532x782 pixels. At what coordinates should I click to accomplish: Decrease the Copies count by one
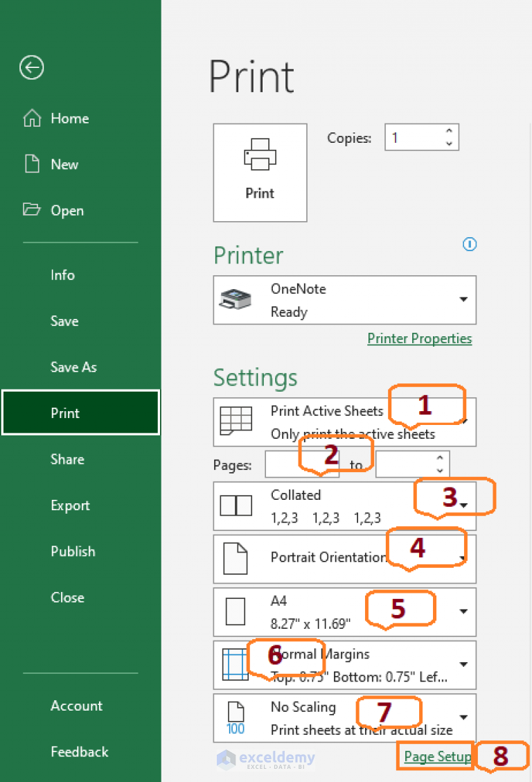click(x=449, y=144)
